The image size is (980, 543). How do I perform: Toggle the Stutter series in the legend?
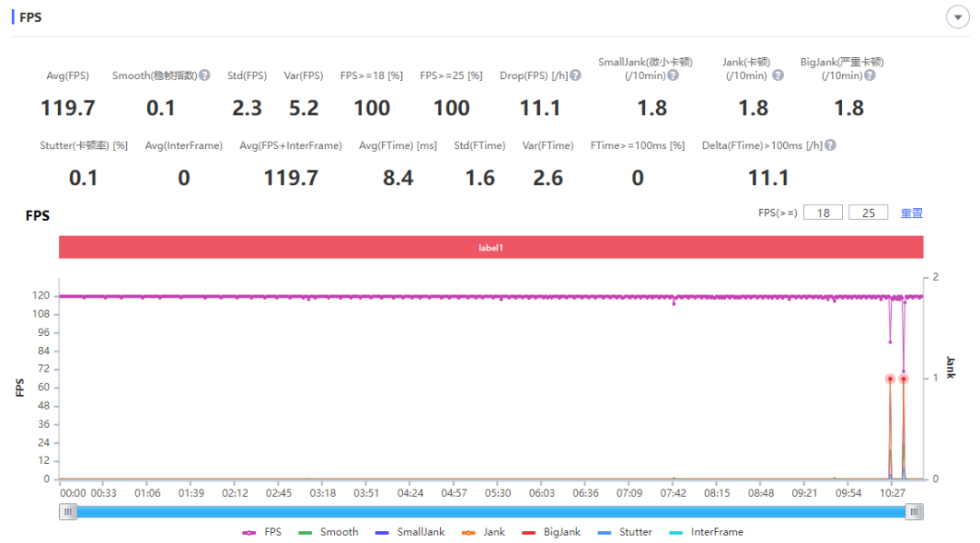[x=624, y=532]
